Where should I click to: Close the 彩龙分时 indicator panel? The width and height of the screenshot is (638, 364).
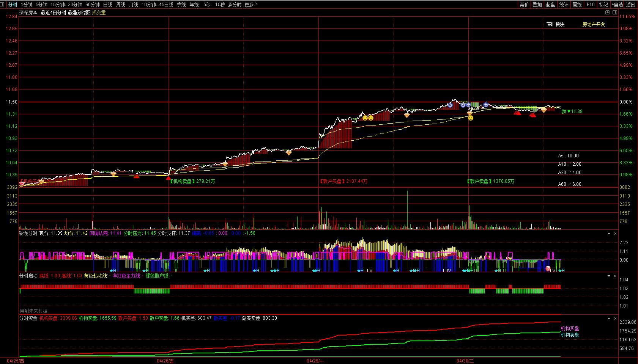pyautogui.click(x=615, y=234)
